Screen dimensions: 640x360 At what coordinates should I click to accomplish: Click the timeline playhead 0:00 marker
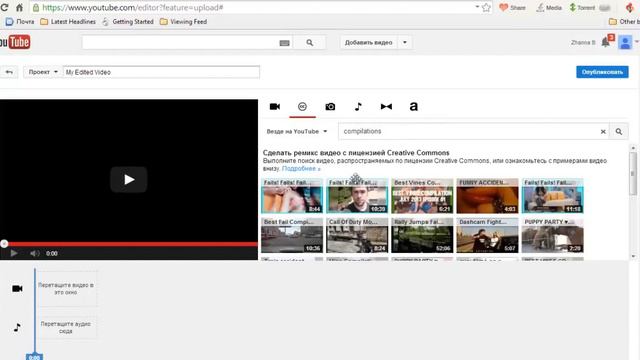(x=34, y=357)
